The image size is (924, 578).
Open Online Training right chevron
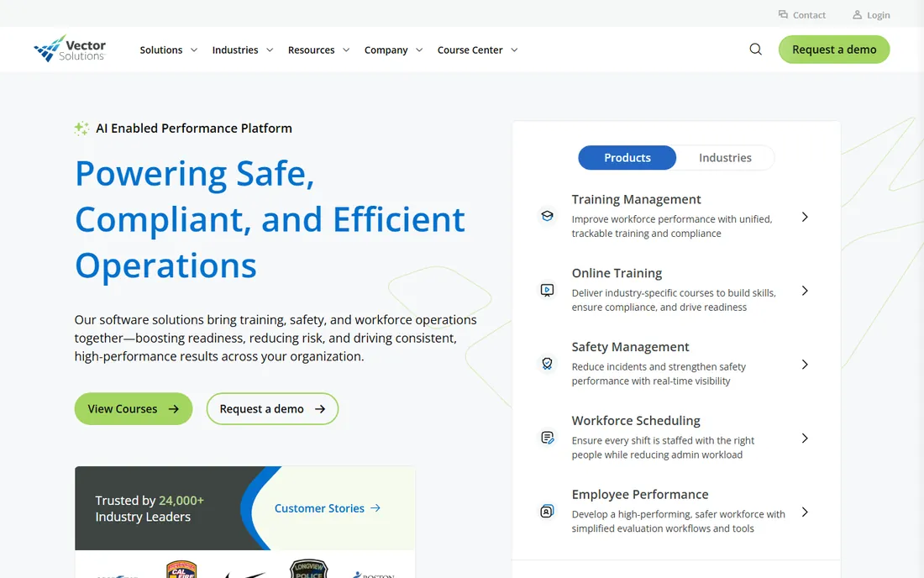(x=805, y=291)
